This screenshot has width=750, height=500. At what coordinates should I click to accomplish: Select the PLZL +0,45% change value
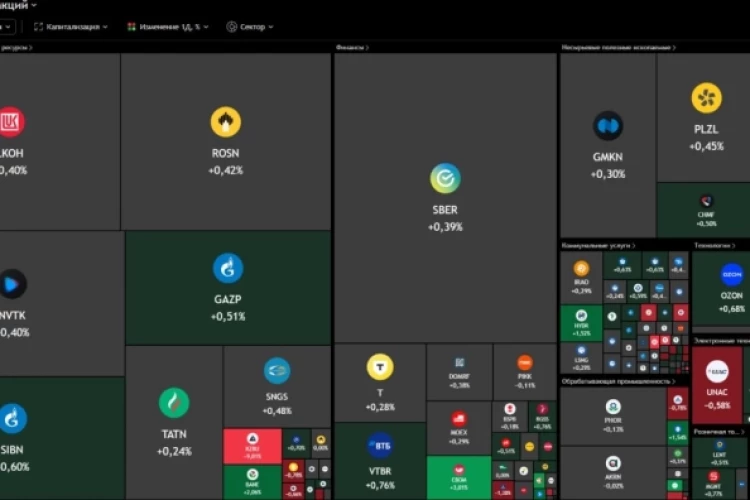pyautogui.click(x=706, y=146)
